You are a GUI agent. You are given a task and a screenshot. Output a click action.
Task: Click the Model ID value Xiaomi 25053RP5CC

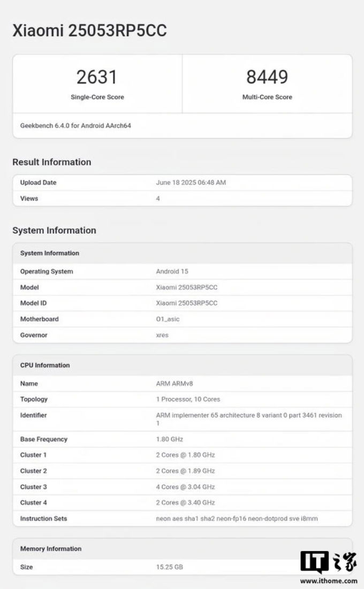(186, 303)
